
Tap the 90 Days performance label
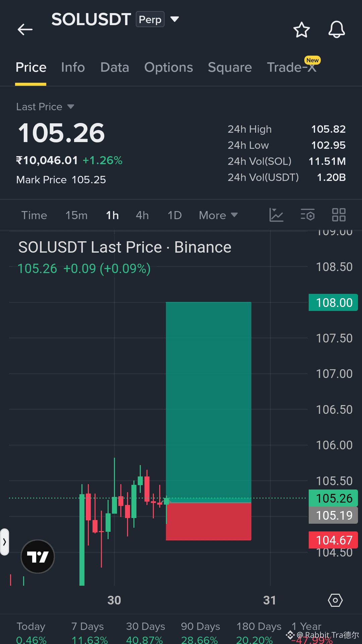click(200, 626)
